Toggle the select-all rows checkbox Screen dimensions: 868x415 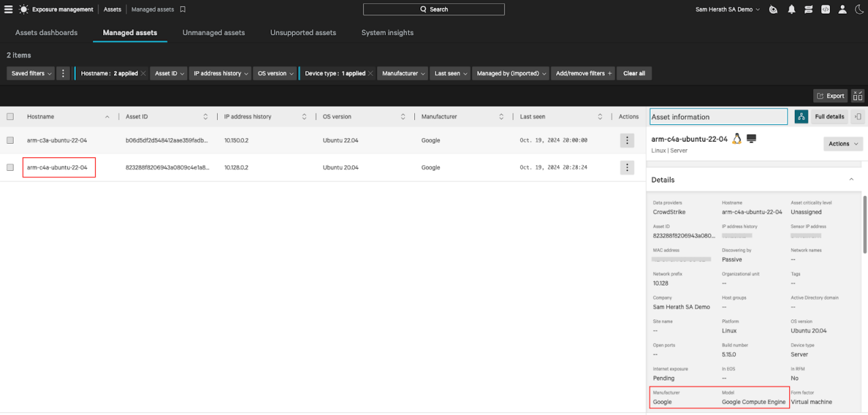click(10, 117)
